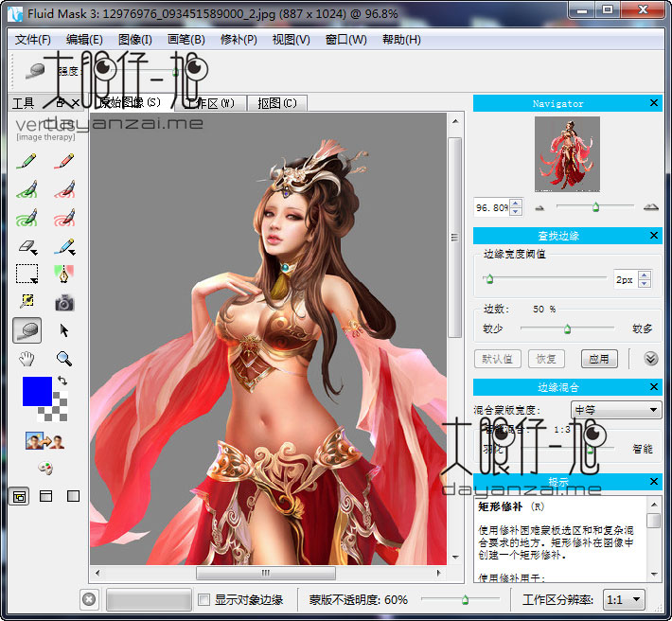Click the 恢复 button
Image resolution: width=672 pixels, height=621 pixels.
tap(546, 359)
